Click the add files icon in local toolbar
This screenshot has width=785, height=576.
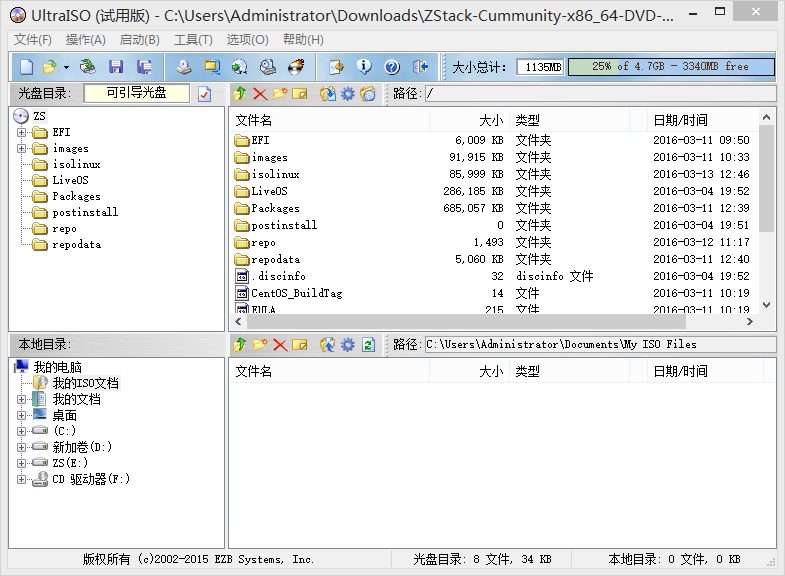pos(328,345)
